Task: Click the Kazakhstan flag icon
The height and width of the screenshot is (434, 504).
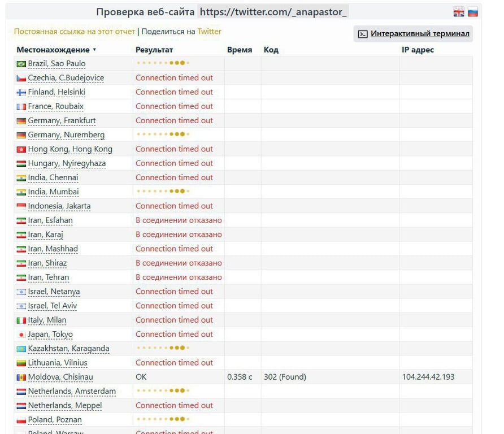Action: pos(21,349)
